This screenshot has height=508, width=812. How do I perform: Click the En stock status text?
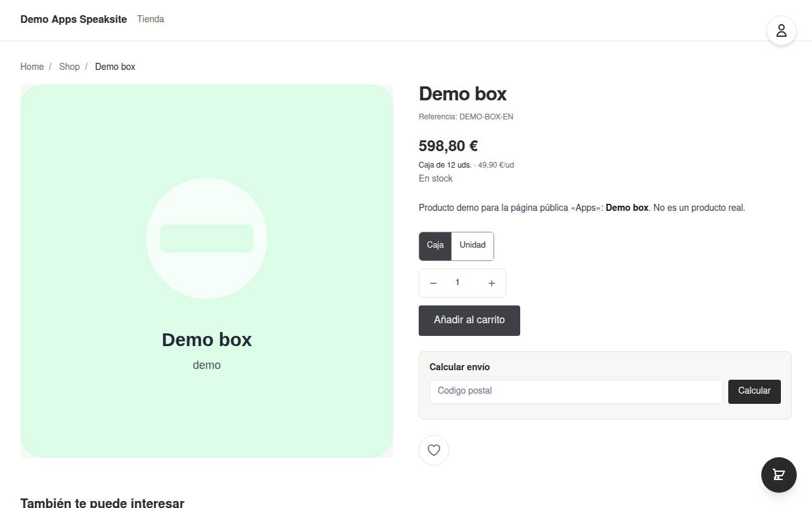(436, 178)
